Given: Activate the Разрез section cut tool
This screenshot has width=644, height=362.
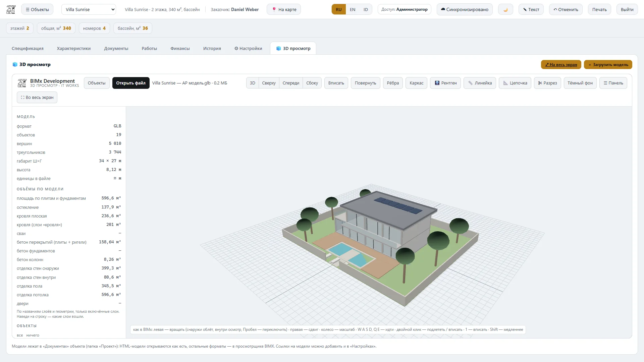Looking at the screenshot, I should click(x=547, y=83).
